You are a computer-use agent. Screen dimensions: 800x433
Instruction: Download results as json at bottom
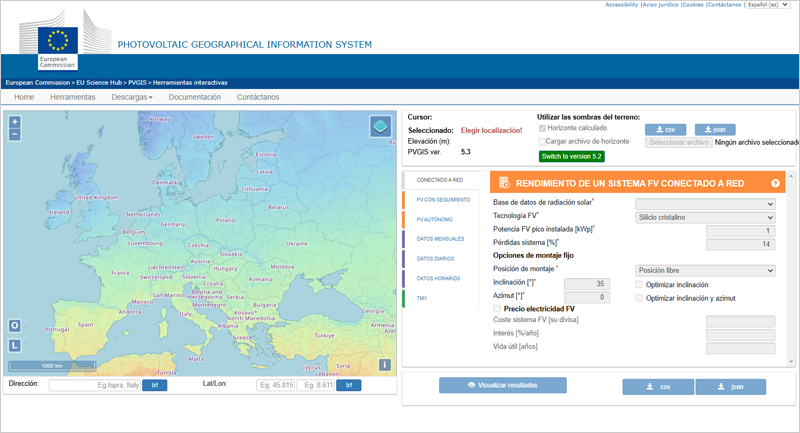point(731,387)
